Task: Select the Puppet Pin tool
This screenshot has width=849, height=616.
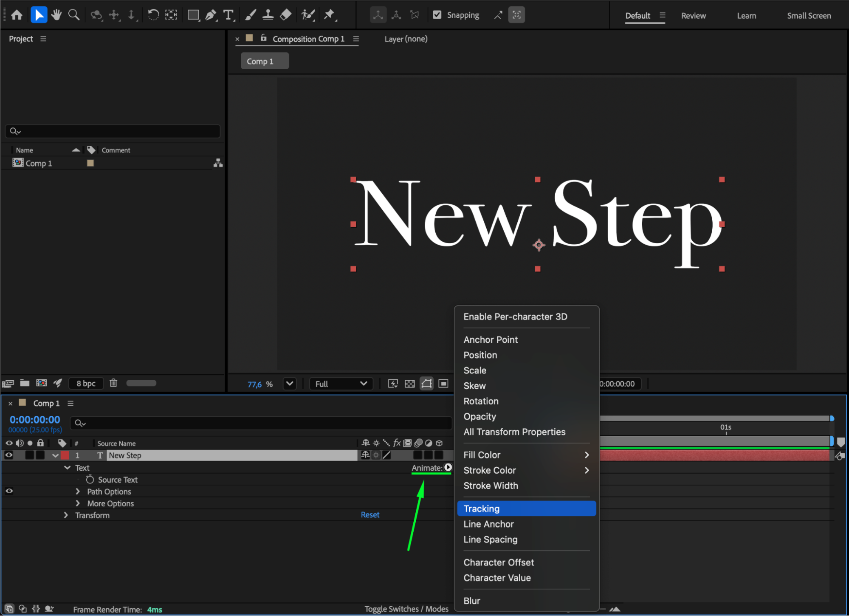Action: point(329,15)
